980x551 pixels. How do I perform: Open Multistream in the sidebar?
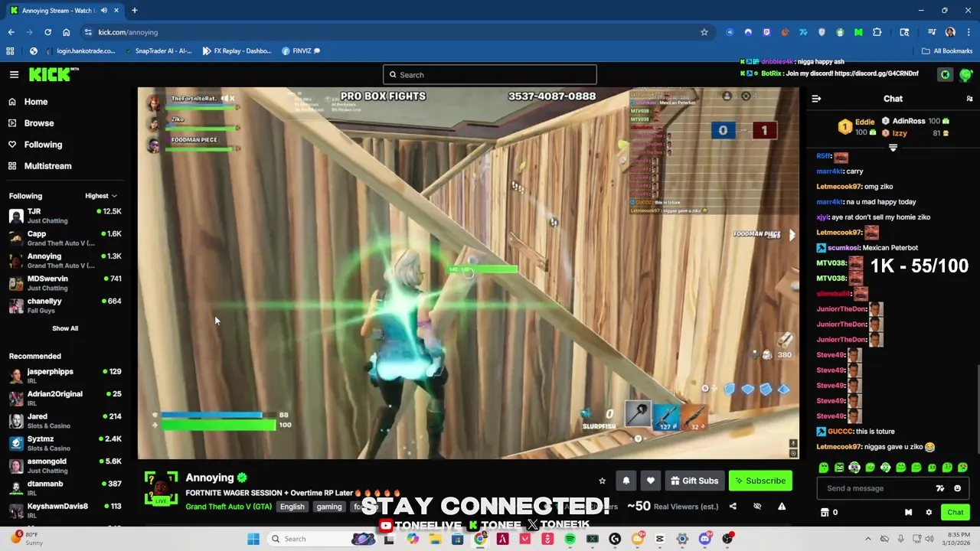40,166
